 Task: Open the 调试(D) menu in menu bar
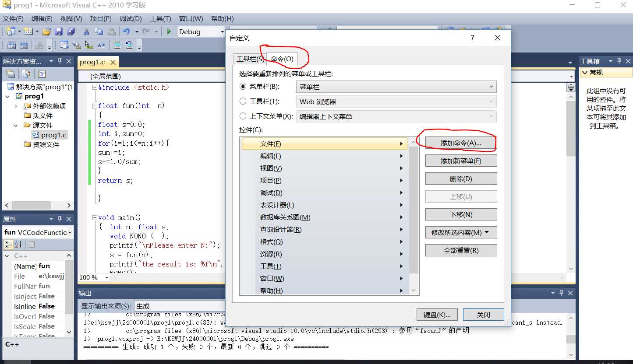click(x=131, y=19)
